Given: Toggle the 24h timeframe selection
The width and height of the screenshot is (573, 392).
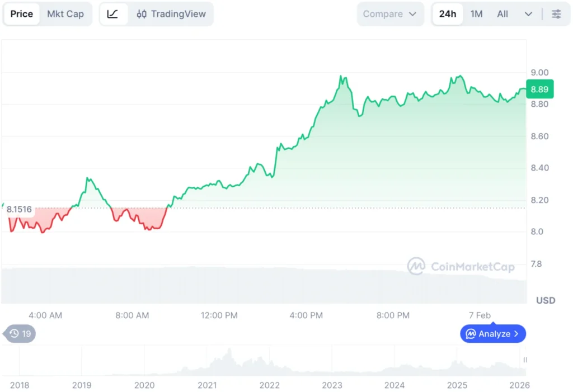Looking at the screenshot, I should [x=447, y=14].
